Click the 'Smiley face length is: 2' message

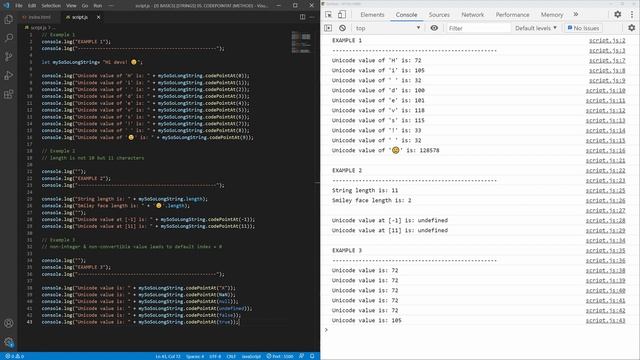click(371, 200)
